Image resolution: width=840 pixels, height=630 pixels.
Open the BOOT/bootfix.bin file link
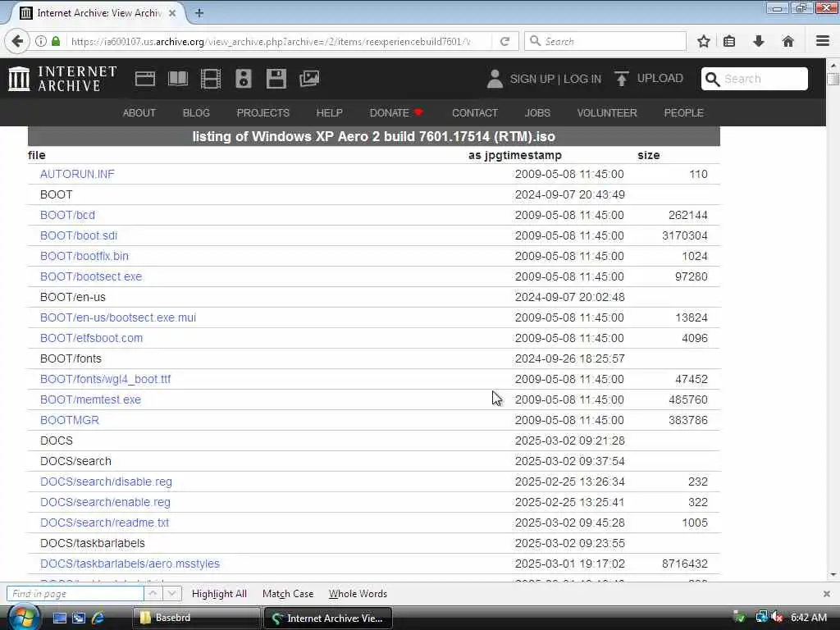(84, 256)
